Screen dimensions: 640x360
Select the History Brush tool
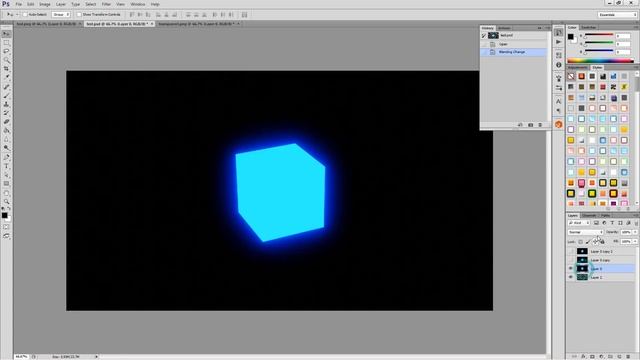6,113
